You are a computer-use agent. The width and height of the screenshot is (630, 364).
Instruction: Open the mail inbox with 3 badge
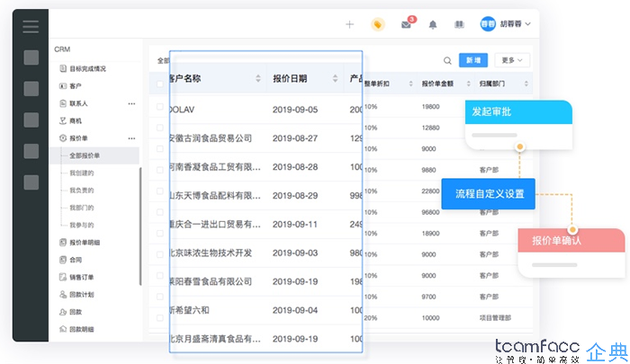tap(406, 25)
